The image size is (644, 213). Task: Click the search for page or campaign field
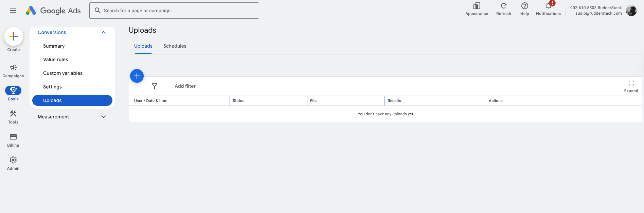click(x=174, y=11)
